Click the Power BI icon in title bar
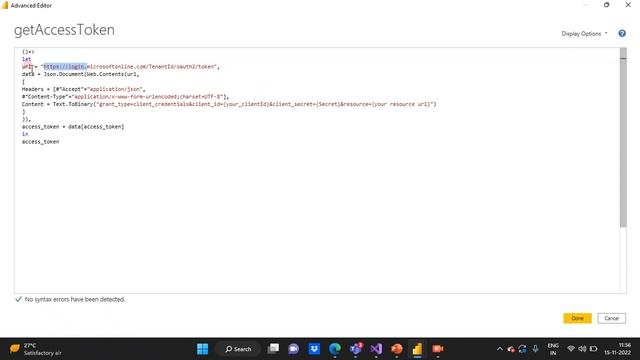The width and height of the screenshot is (640, 360). tap(4, 5)
